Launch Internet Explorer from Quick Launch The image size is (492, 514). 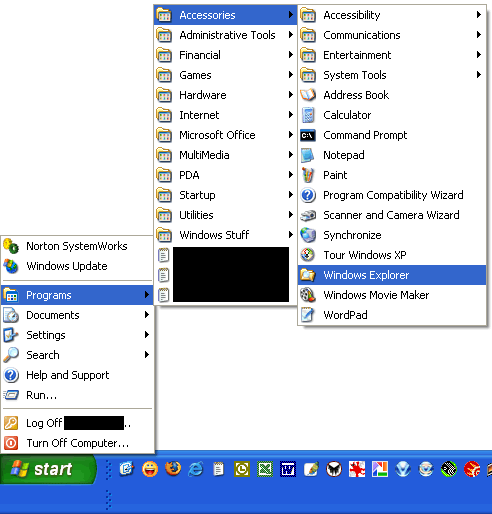tap(196, 469)
